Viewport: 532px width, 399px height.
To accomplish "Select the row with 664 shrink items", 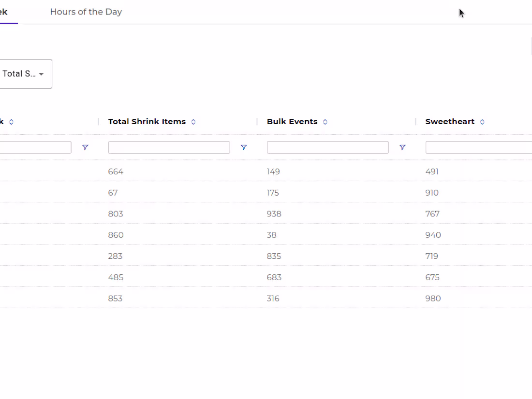I will tap(116, 171).
